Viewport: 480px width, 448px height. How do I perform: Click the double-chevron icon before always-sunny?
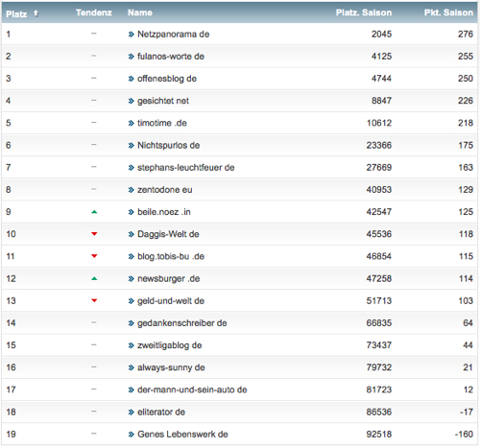131,367
